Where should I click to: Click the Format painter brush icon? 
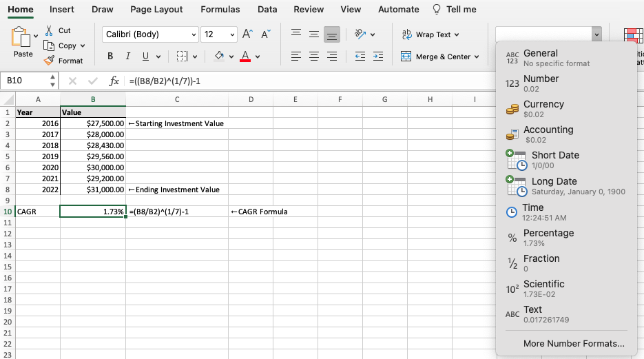pyautogui.click(x=49, y=61)
